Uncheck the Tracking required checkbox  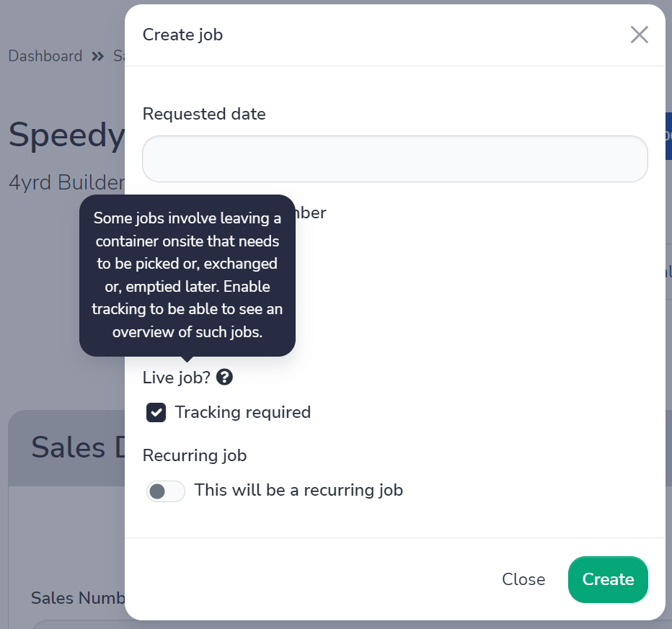156,412
